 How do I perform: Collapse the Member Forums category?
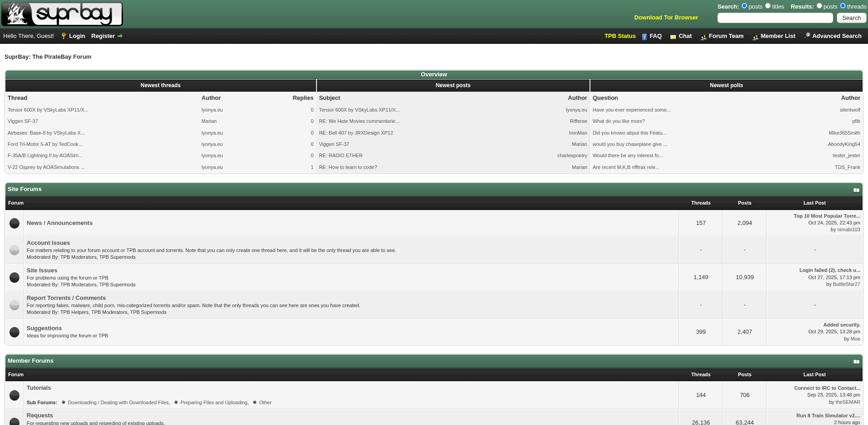(856, 362)
